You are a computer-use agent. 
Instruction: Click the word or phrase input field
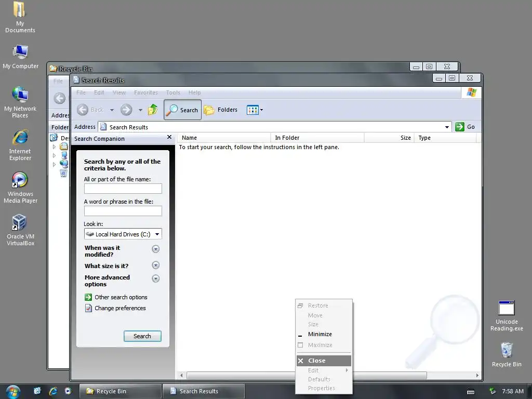click(123, 211)
